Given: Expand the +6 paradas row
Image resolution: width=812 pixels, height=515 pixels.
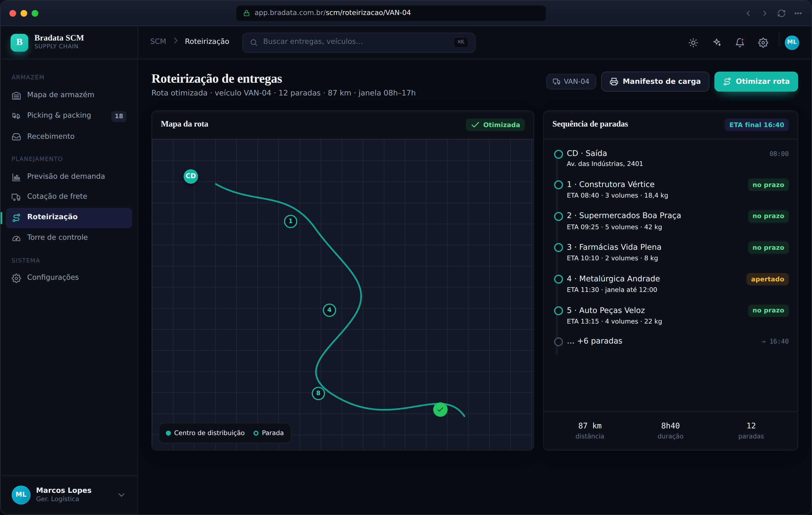Looking at the screenshot, I should [670, 341].
